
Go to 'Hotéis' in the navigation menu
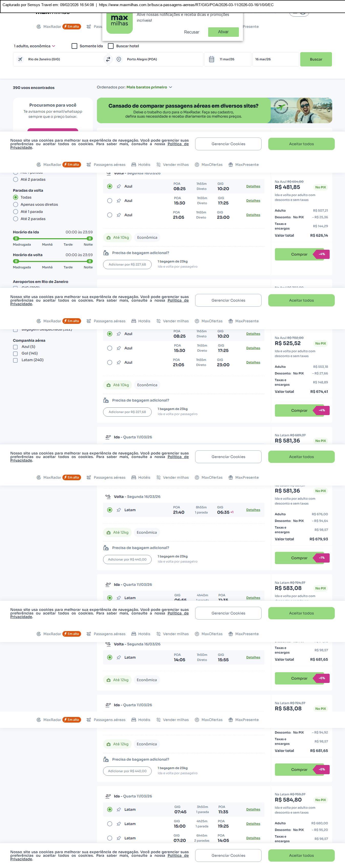(x=141, y=165)
